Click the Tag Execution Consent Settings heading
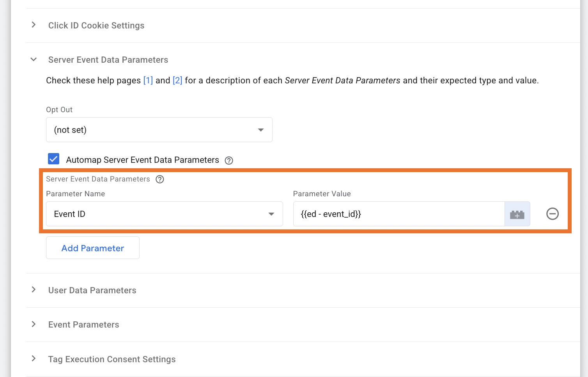 [112, 359]
